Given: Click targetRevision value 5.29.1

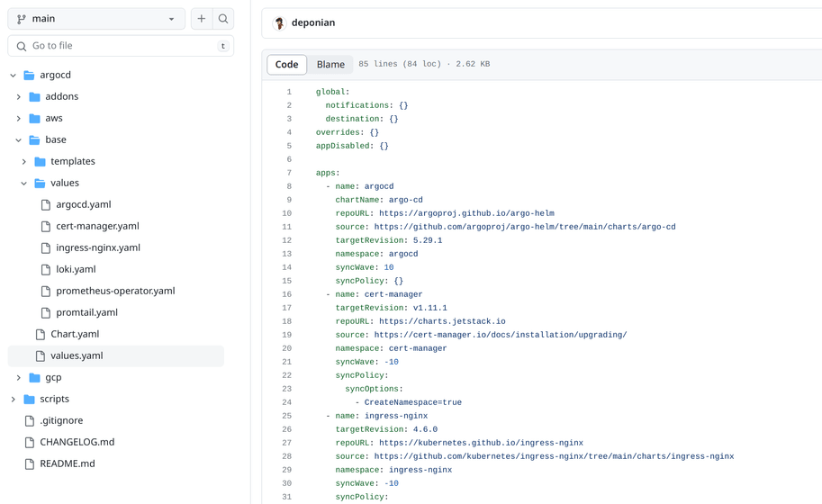Looking at the screenshot, I should [428, 240].
